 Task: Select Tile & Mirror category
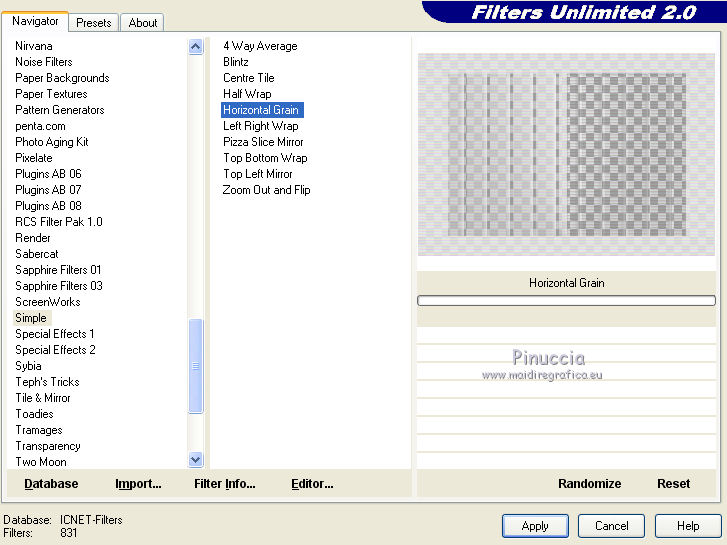tap(43, 398)
